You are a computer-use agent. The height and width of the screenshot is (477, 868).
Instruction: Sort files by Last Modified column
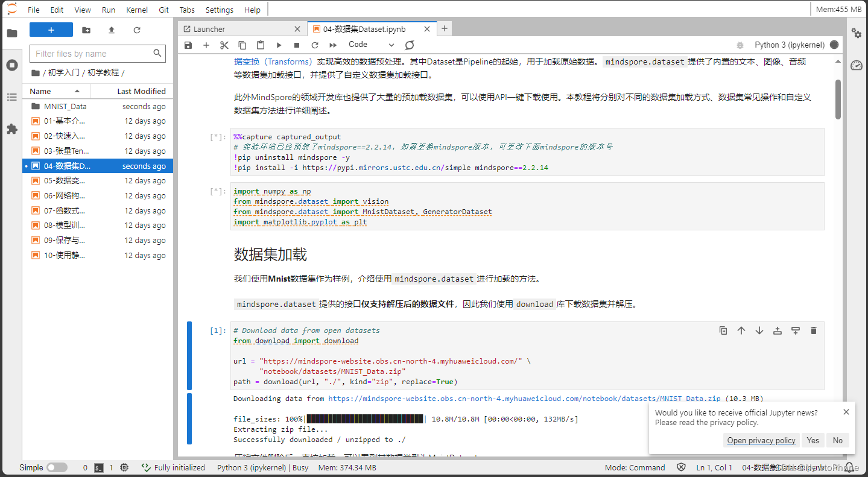(x=132, y=91)
